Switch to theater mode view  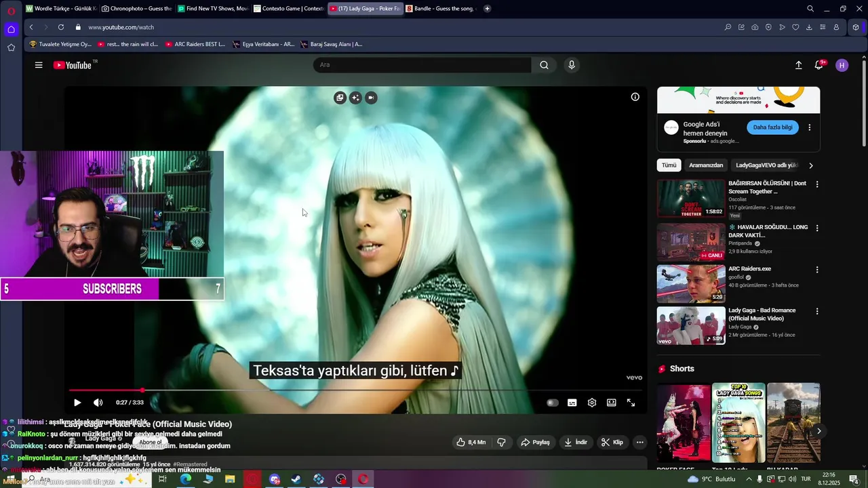(x=612, y=403)
